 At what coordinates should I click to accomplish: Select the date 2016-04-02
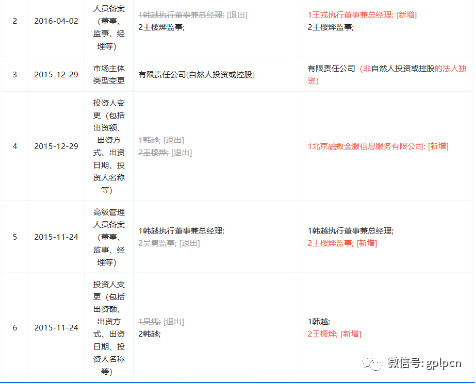pyautogui.click(x=56, y=21)
